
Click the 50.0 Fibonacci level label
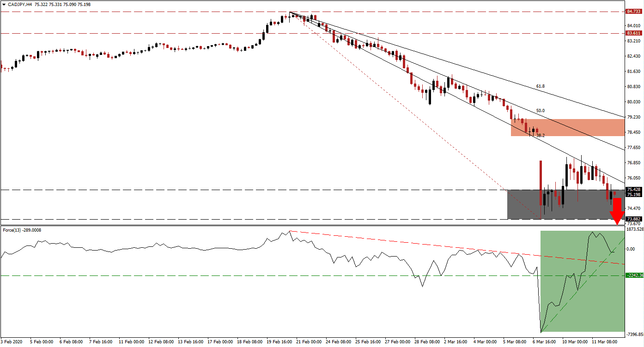(540, 110)
